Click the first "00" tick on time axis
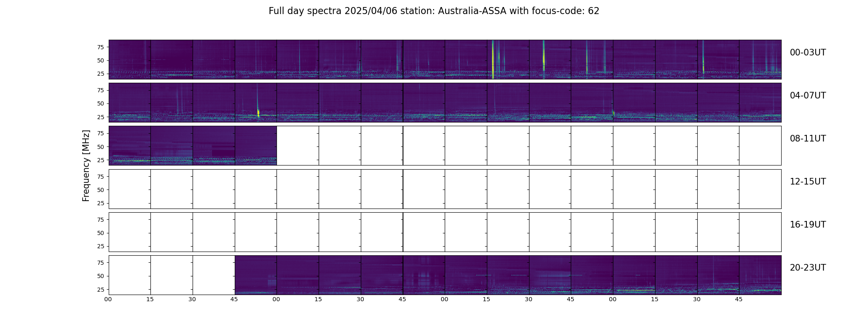 point(108,299)
